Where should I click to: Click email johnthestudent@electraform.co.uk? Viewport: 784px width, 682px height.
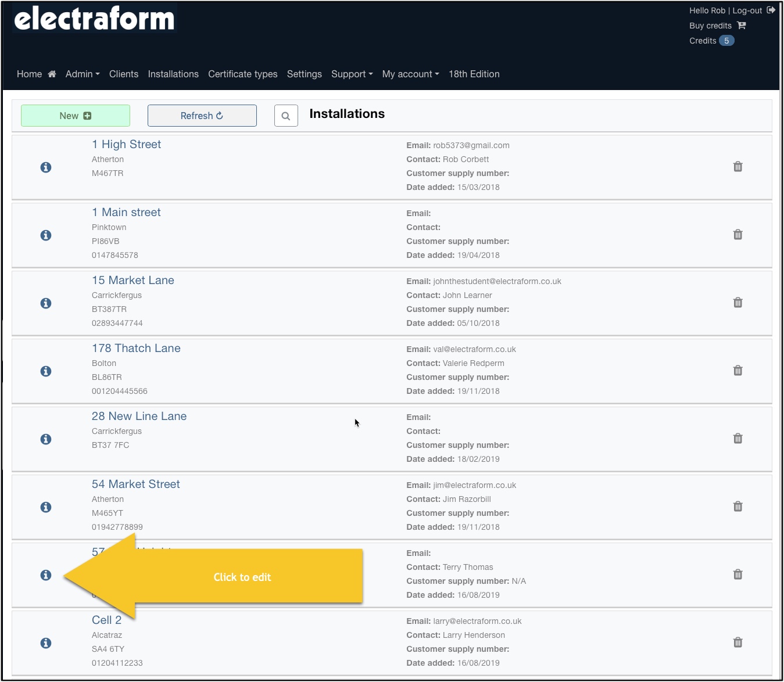point(497,281)
